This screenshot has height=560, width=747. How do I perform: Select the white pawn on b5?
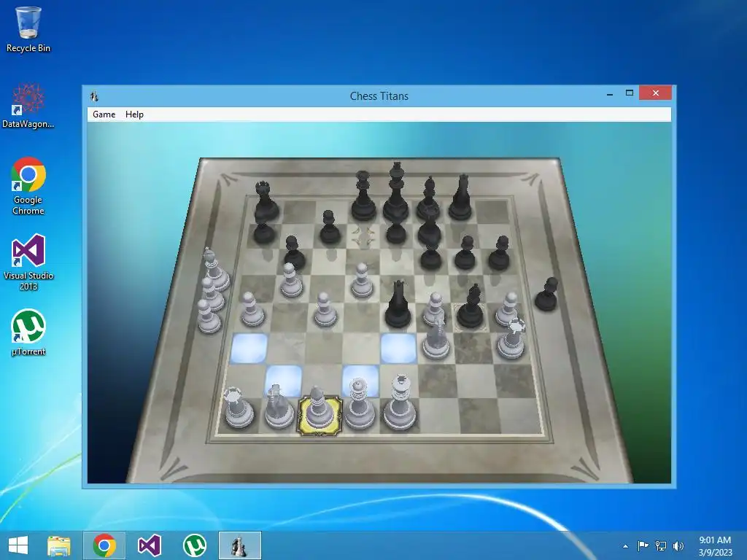(290, 281)
